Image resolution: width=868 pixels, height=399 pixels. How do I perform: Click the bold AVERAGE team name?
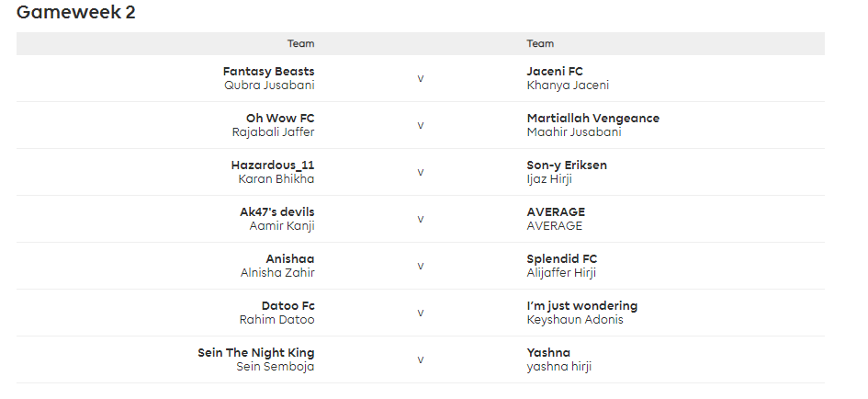pyautogui.click(x=556, y=212)
